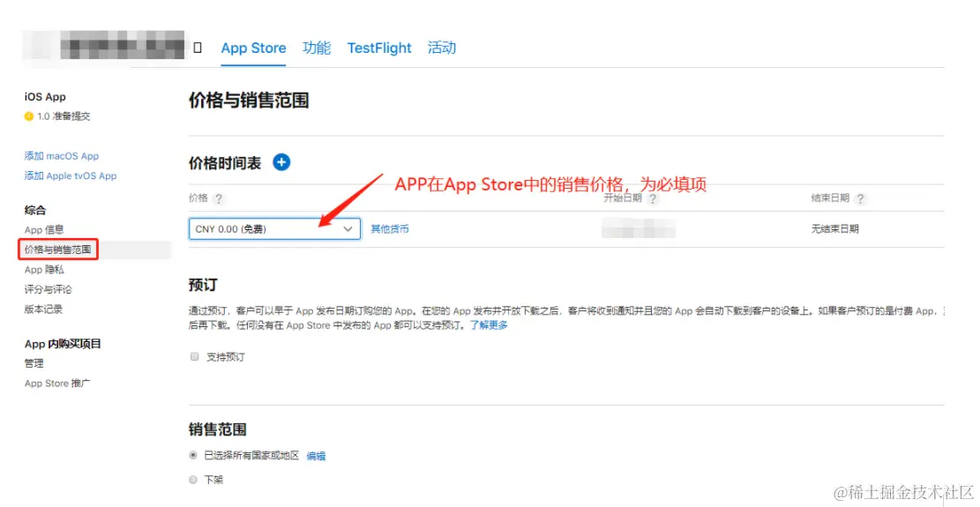Screen dimensions: 980x507
Task: Open the CNY 0.00 (免费) price dropdown
Action: [274, 229]
